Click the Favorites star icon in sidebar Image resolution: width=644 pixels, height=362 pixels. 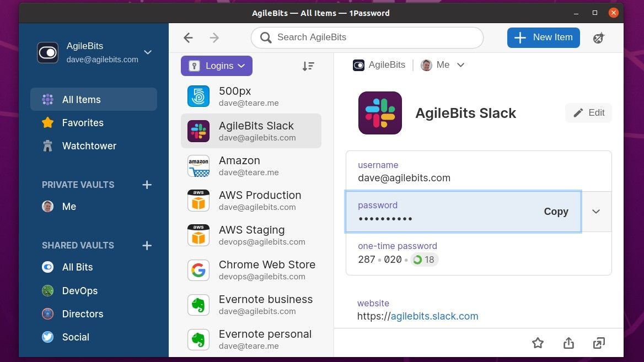point(47,122)
